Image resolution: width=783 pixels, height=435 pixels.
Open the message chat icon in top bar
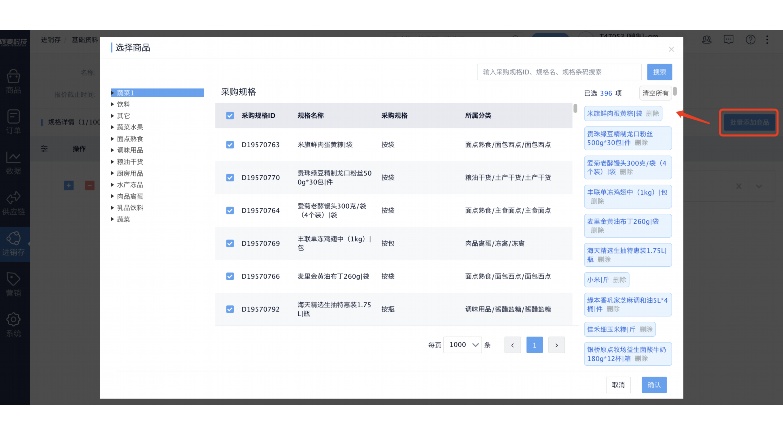pos(729,40)
